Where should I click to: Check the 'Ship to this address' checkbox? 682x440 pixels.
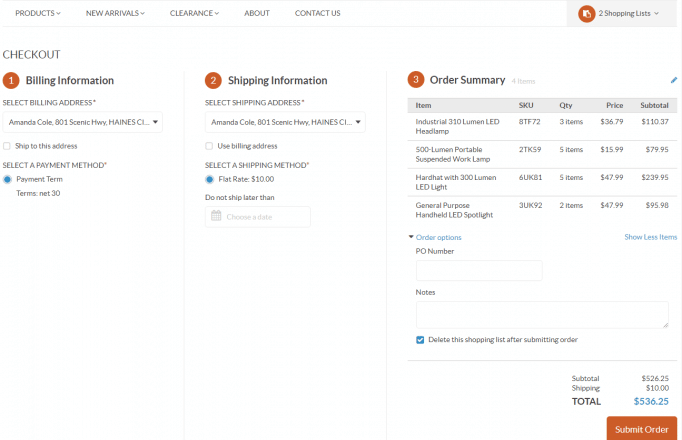[8, 146]
